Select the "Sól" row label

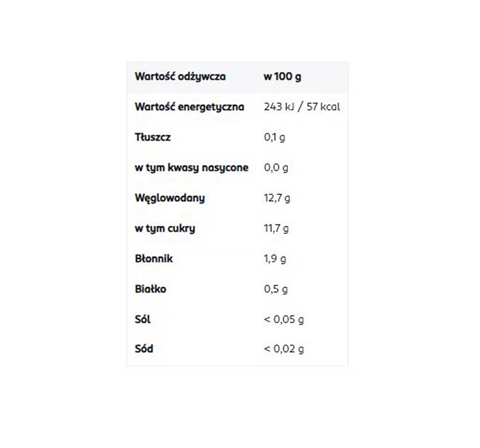tap(143, 320)
